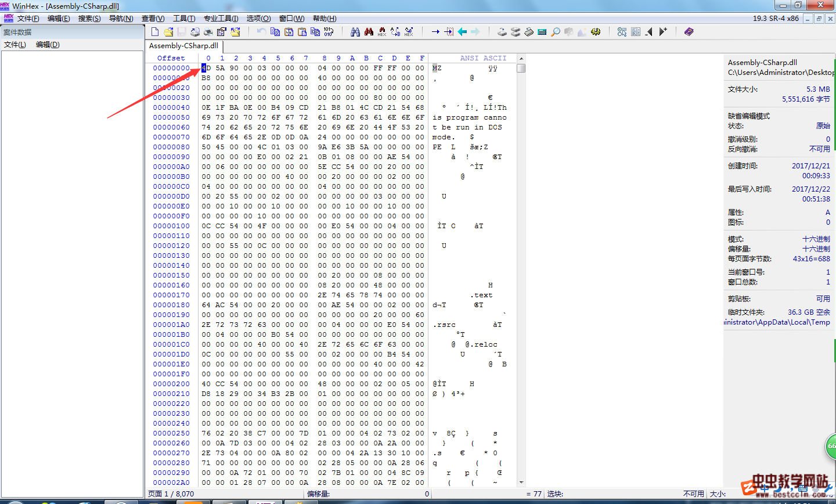836x504 pixels.
Task: Open the 搜索(S) menu
Action: [x=89, y=19]
